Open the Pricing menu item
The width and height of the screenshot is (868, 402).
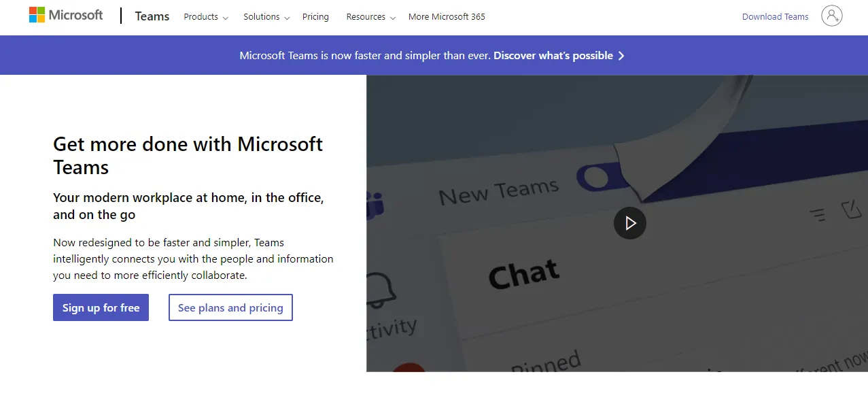315,17
